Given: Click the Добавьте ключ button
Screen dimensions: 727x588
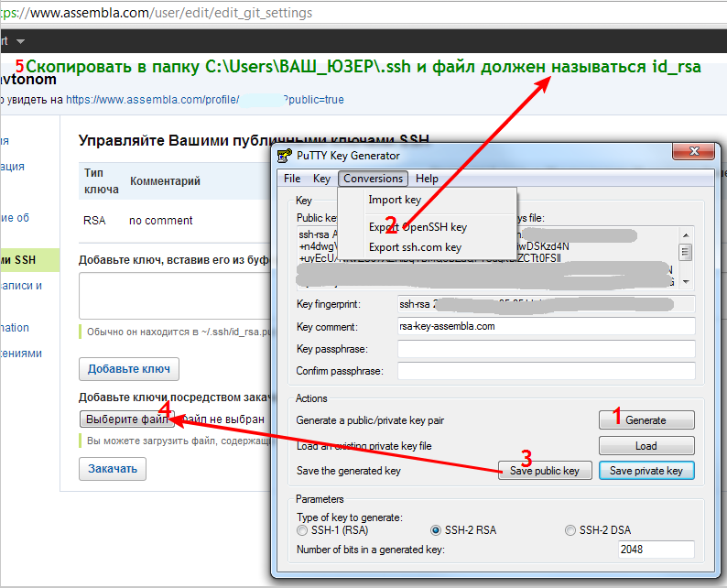Looking at the screenshot, I should 129,369.
